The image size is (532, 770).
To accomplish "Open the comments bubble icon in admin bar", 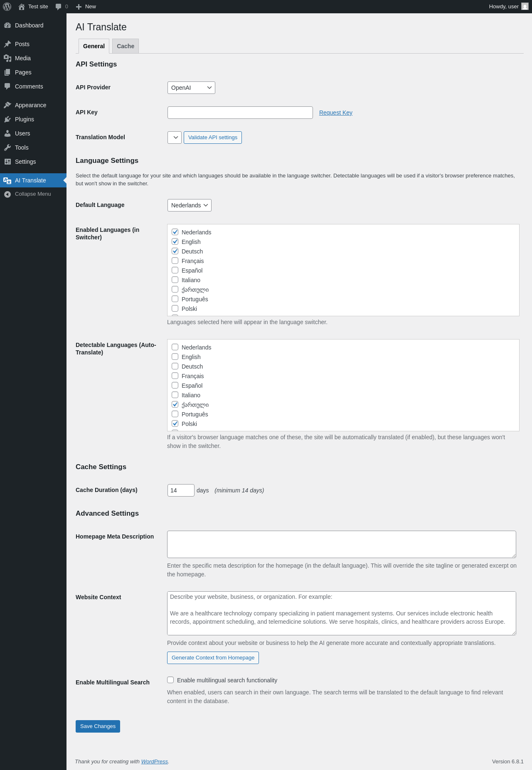I will 58,7.
